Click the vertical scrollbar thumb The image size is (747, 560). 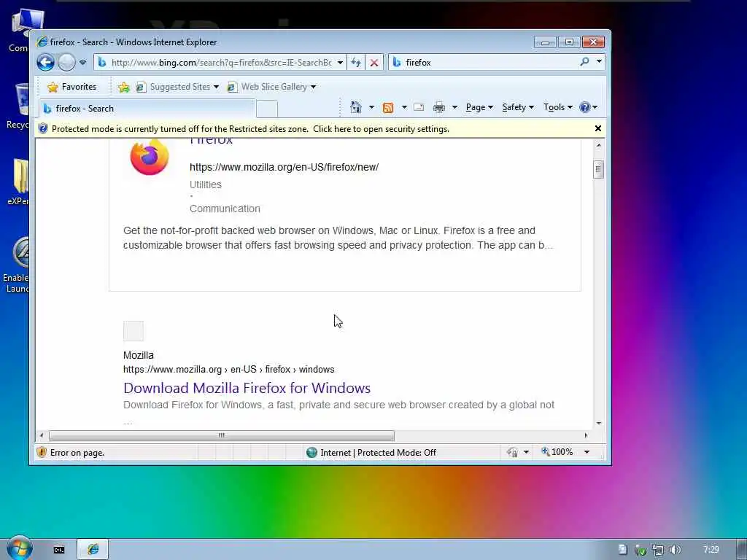point(599,169)
